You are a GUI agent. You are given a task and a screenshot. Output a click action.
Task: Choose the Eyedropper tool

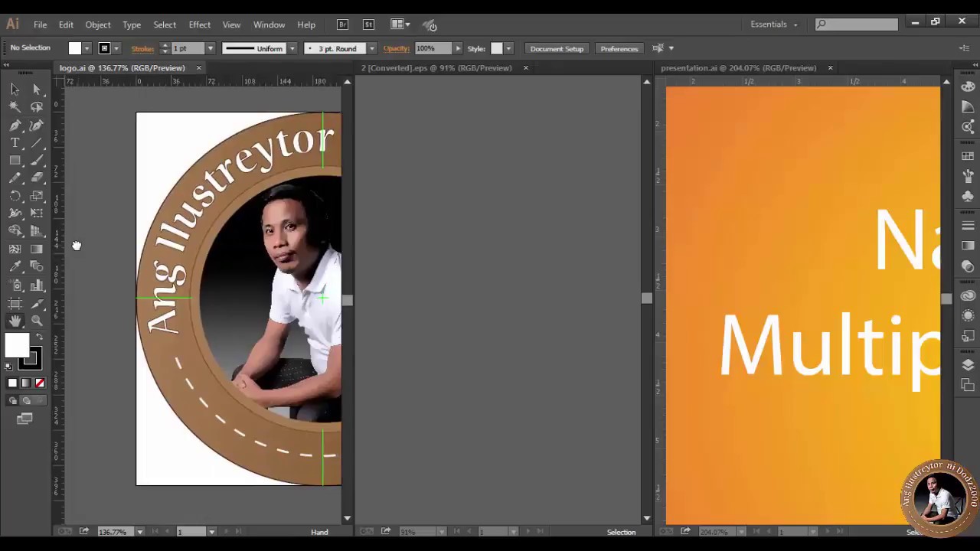pyautogui.click(x=15, y=267)
